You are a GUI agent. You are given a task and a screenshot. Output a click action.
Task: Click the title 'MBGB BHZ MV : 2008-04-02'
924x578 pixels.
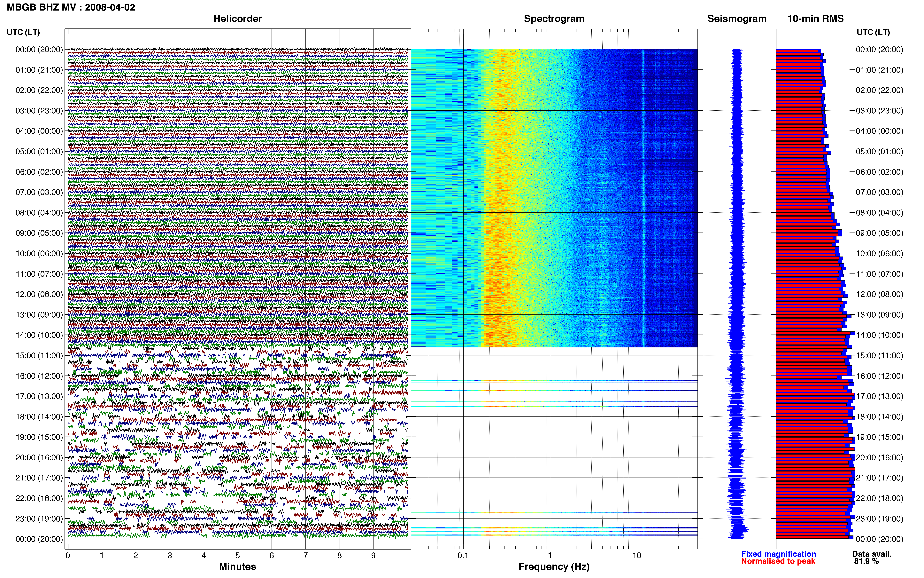(71, 7)
